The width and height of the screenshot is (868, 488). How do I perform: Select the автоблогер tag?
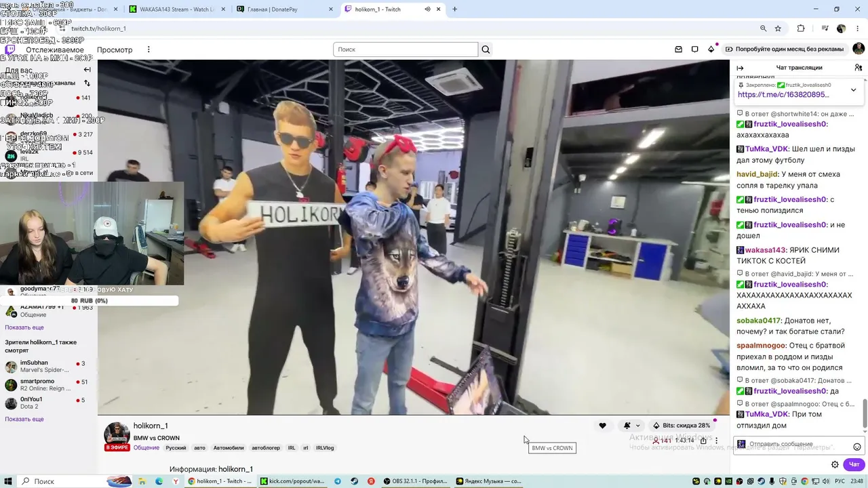click(266, 448)
